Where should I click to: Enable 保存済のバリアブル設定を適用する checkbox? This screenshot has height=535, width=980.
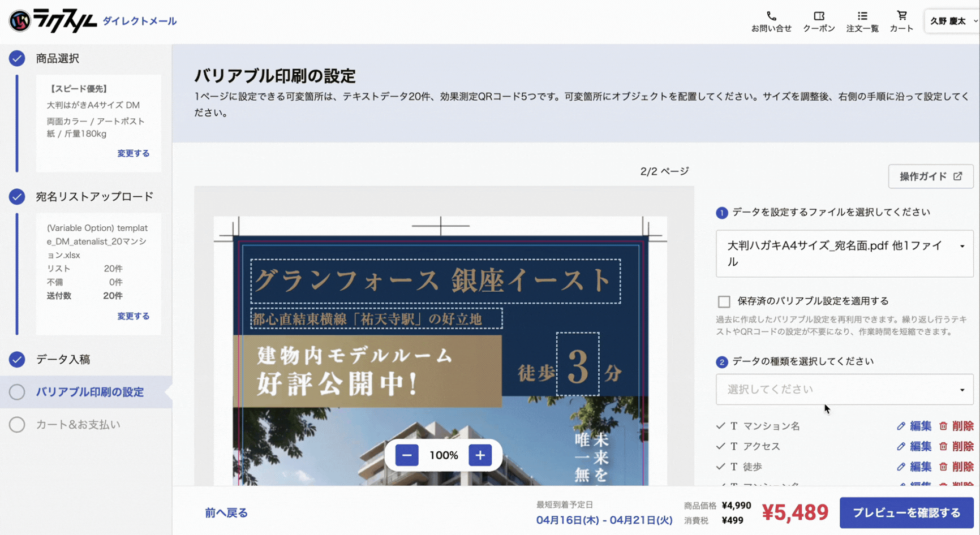coord(724,301)
